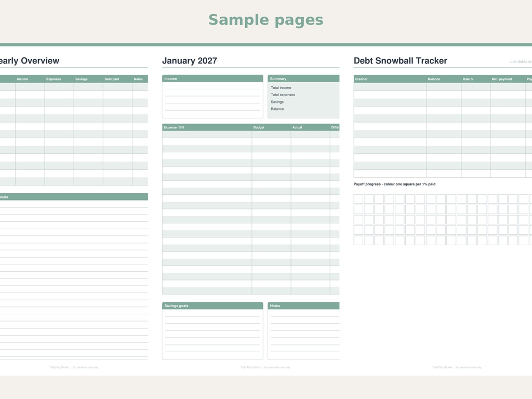This screenshot has width=532, height=399.
Task: Click the "Debt Snowball Tracker" title
Action: pyautogui.click(x=401, y=61)
